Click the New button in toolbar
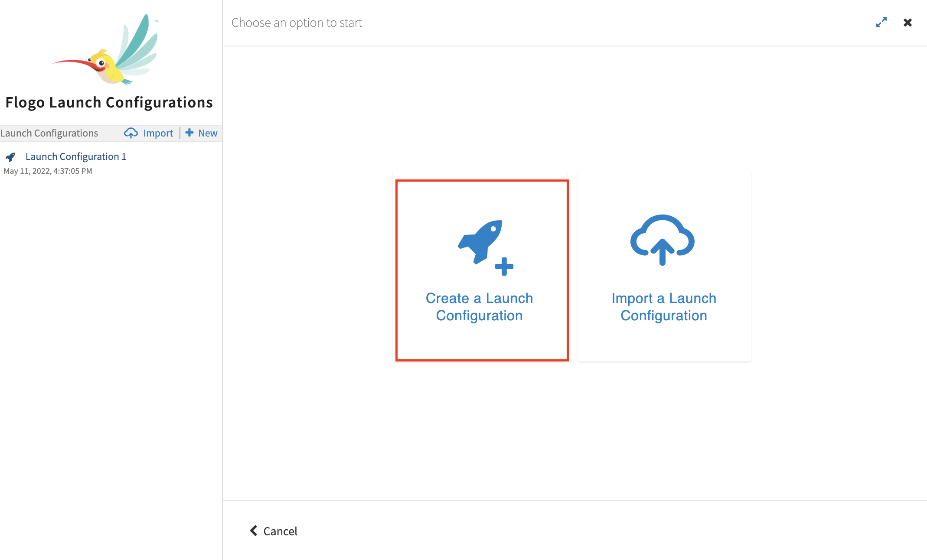The height and width of the screenshot is (560, 927). [202, 132]
